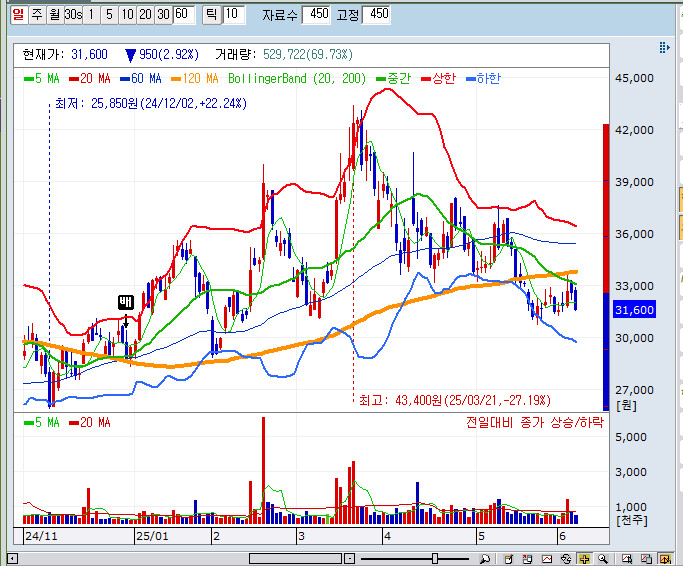Click the 950(2.92%) change value
The height and width of the screenshot is (566, 683).
click(169, 54)
